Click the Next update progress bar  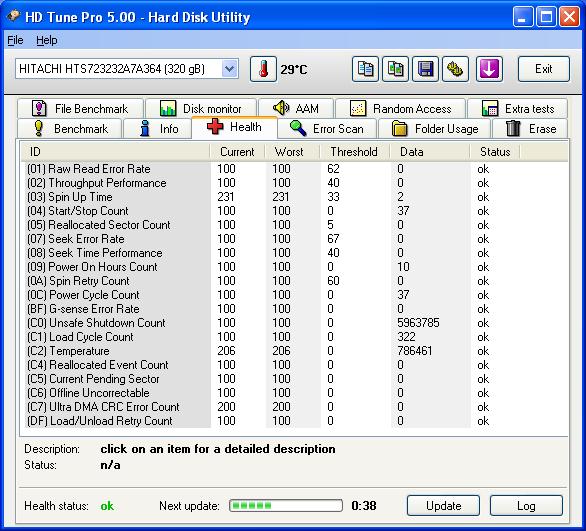pyautogui.click(x=286, y=506)
